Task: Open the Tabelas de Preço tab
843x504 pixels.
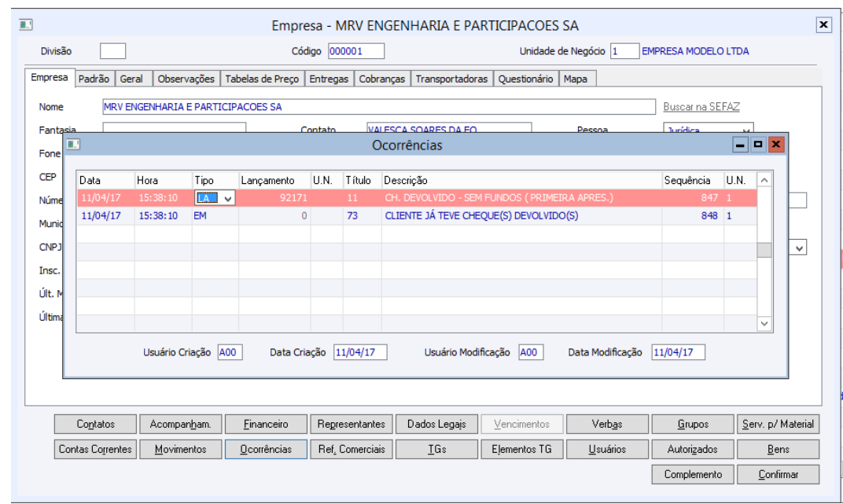Action: [262, 79]
